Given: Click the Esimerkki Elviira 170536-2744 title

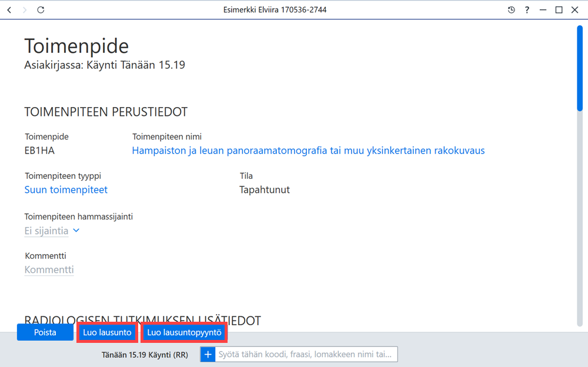Looking at the screenshot, I should click(x=275, y=10).
